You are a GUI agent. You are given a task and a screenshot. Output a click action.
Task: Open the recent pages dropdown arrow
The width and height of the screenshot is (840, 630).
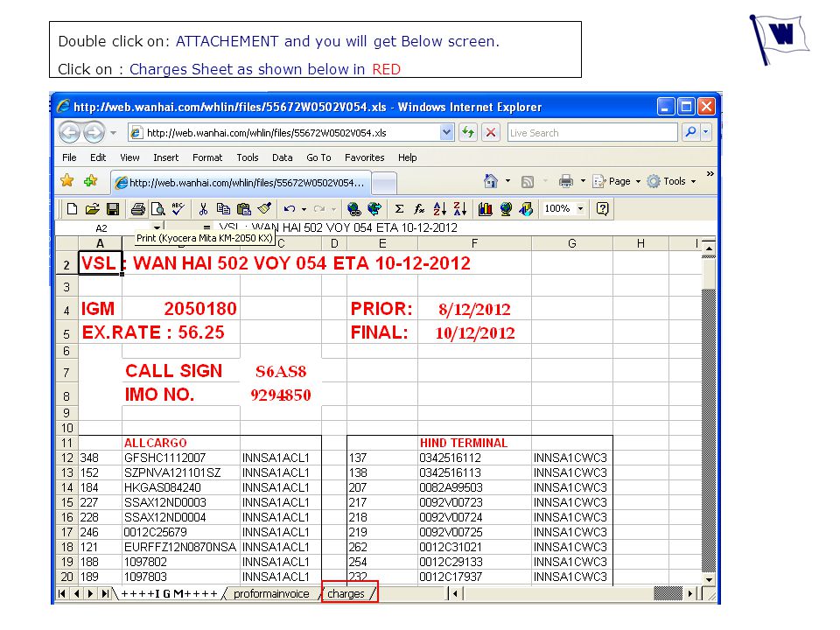113,132
